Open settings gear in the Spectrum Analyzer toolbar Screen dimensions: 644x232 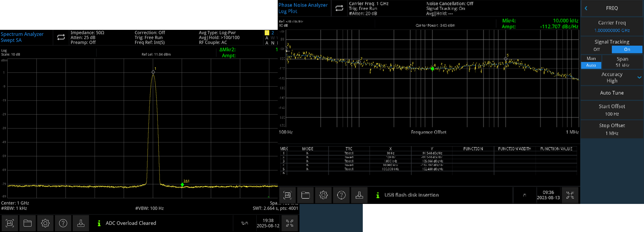click(x=45, y=223)
